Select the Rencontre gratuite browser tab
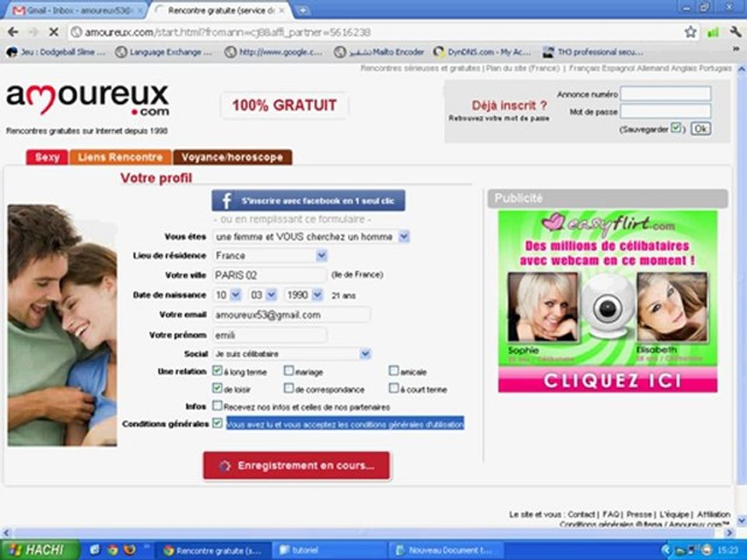The image size is (747, 560). tap(222, 10)
